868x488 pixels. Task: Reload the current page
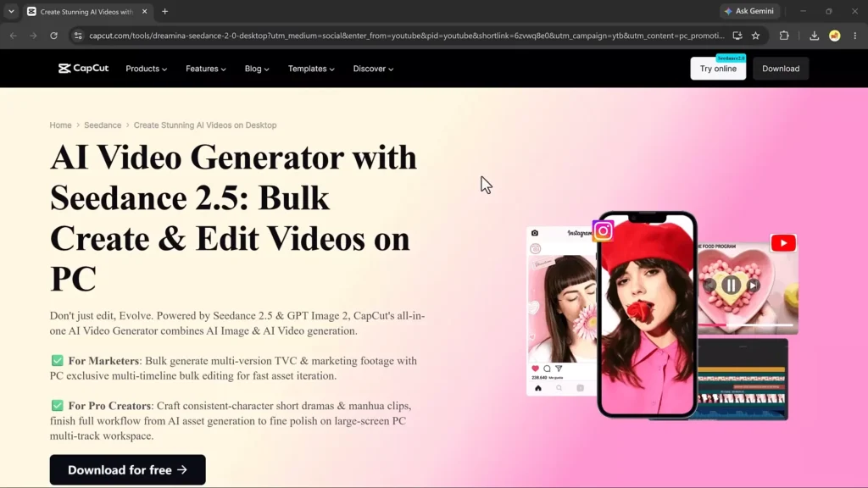pyautogui.click(x=53, y=36)
